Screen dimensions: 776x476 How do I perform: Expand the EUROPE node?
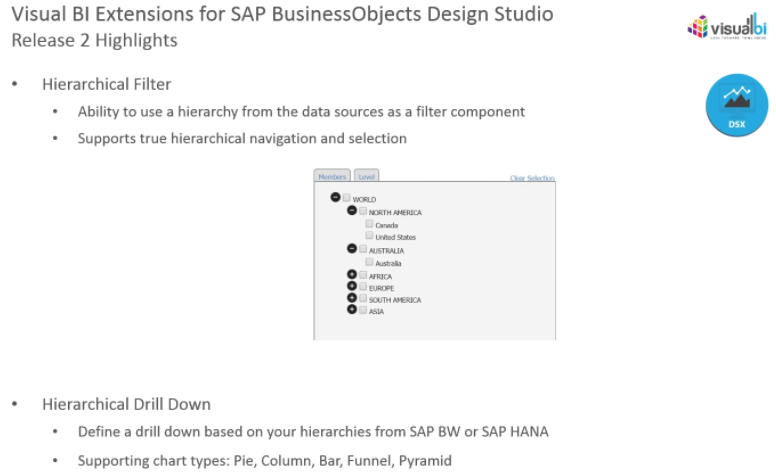pos(352,287)
